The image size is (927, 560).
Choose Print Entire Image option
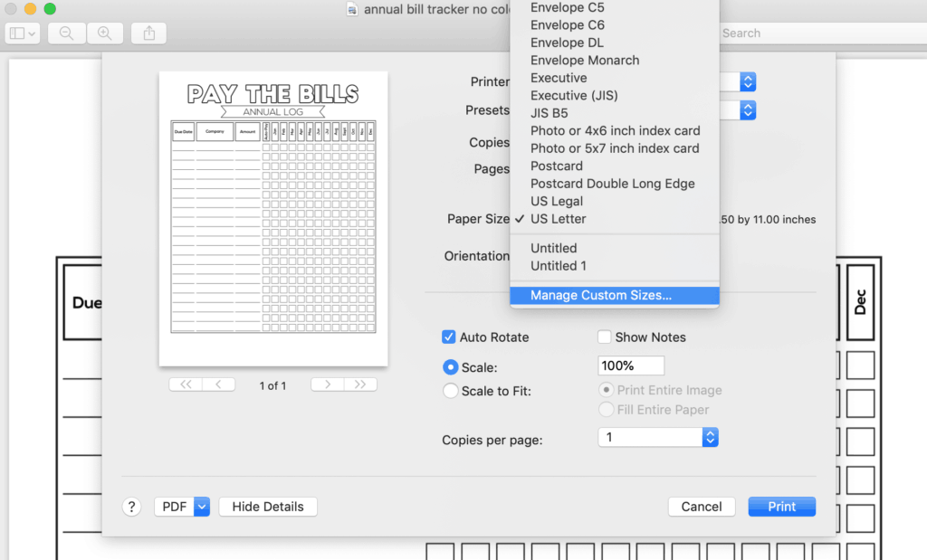click(606, 390)
